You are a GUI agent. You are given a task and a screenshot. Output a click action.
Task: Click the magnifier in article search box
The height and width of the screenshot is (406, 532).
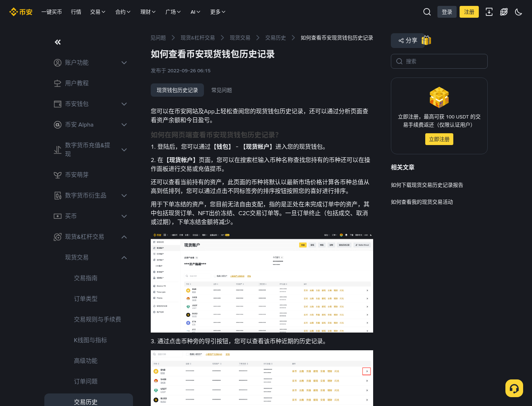click(399, 61)
